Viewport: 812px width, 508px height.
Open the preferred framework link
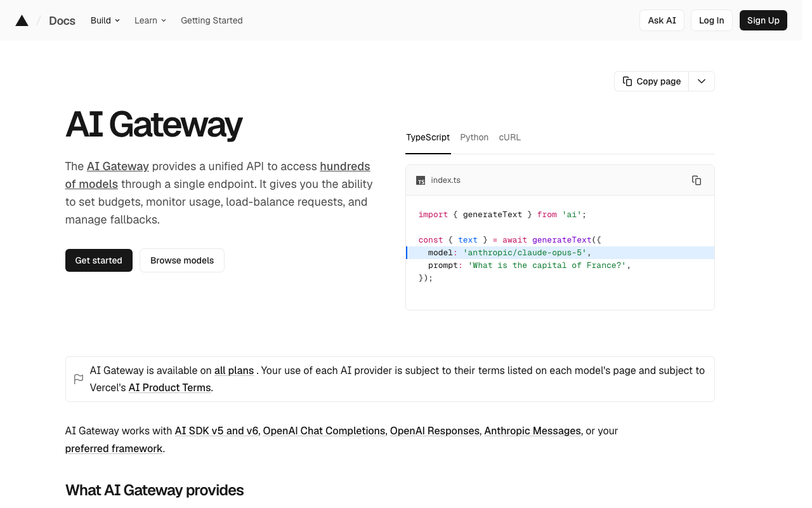click(x=114, y=448)
